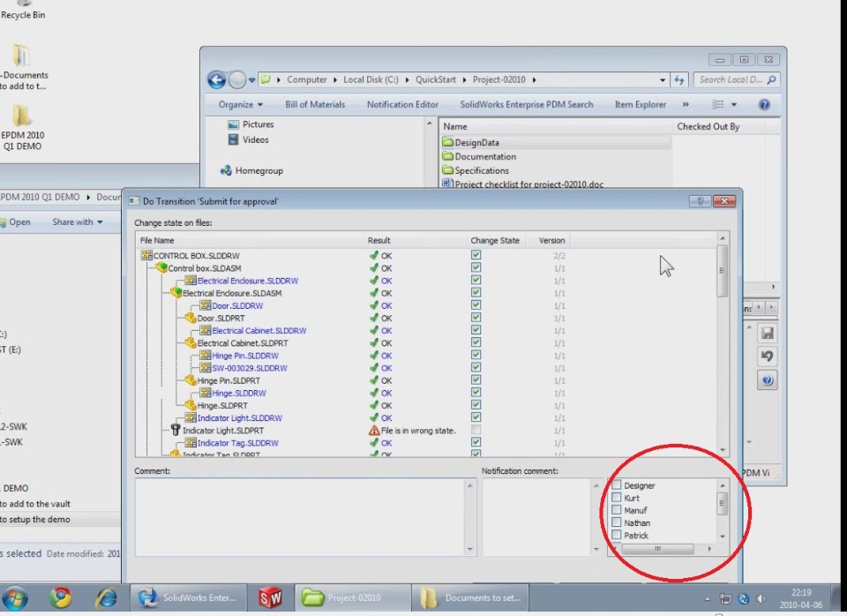The image size is (847, 616).
Task: Click the Forward arrow in Explorer
Action: coord(237,80)
